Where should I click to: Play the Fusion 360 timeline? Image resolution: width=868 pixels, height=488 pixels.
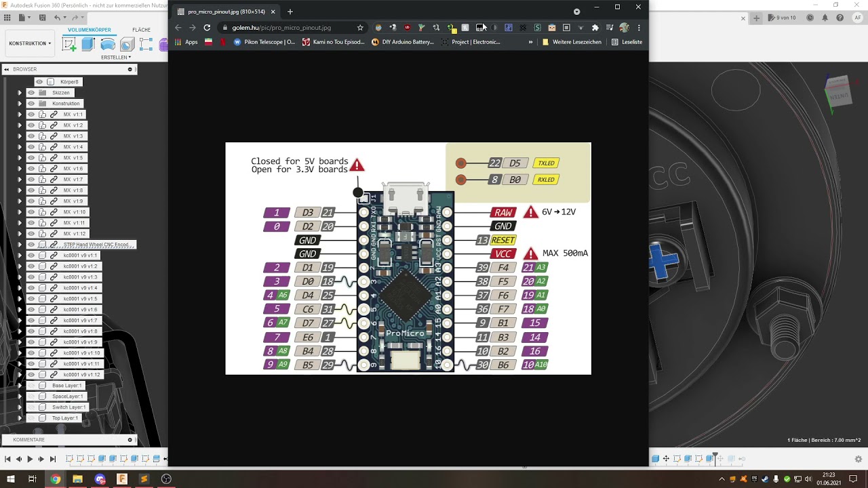[x=30, y=460]
